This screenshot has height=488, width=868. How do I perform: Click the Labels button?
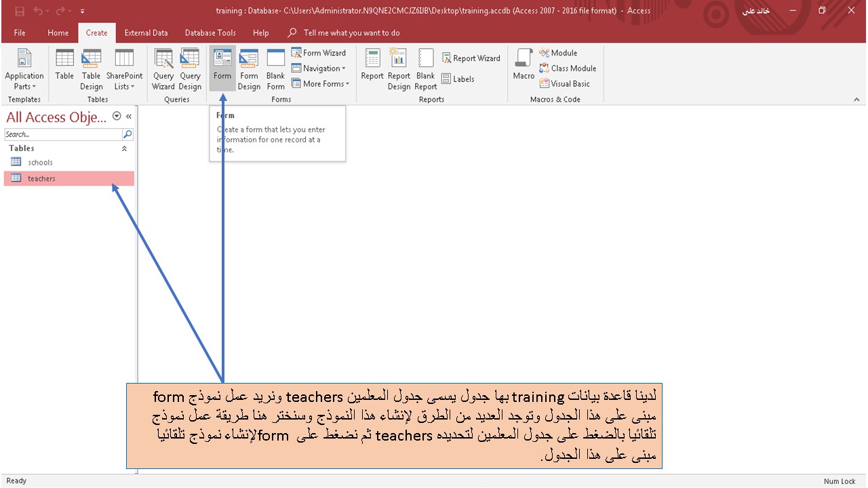pyautogui.click(x=458, y=79)
